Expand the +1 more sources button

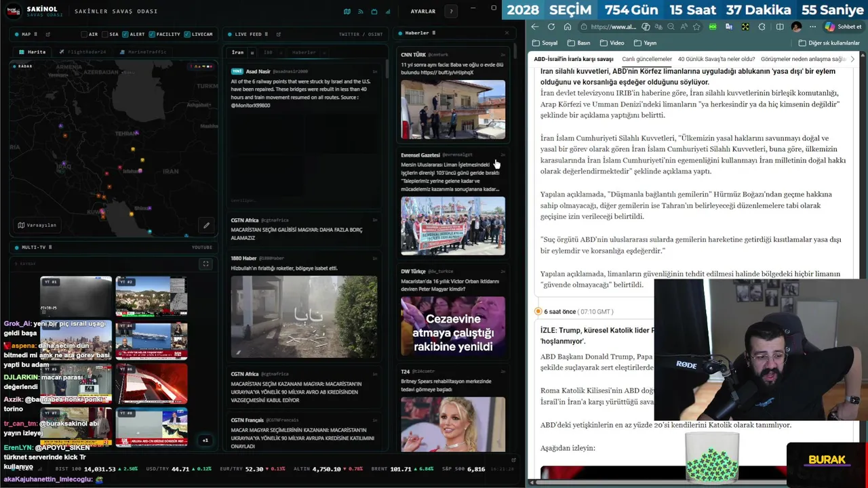[205, 440]
